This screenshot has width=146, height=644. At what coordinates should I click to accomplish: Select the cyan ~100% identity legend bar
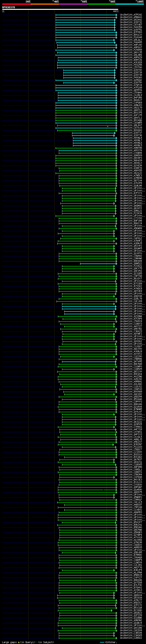[130, 4]
